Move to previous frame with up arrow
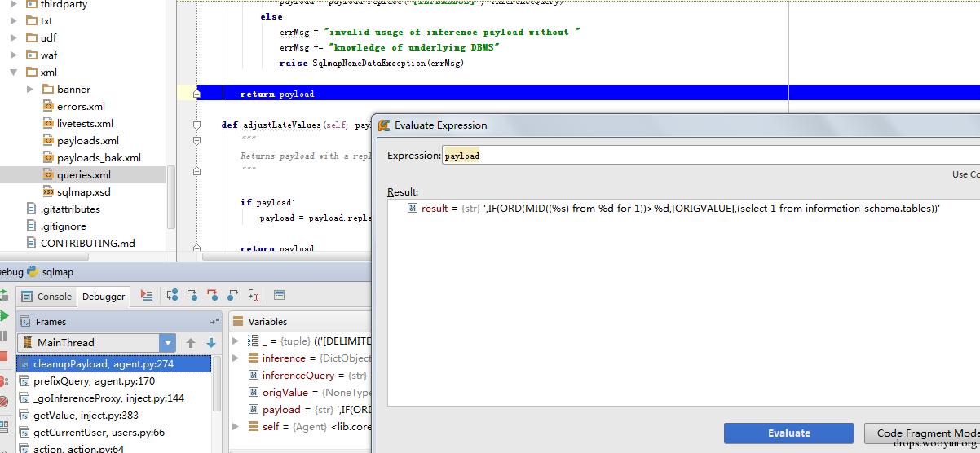This screenshot has height=453, width=980. [x=191, y=343]
